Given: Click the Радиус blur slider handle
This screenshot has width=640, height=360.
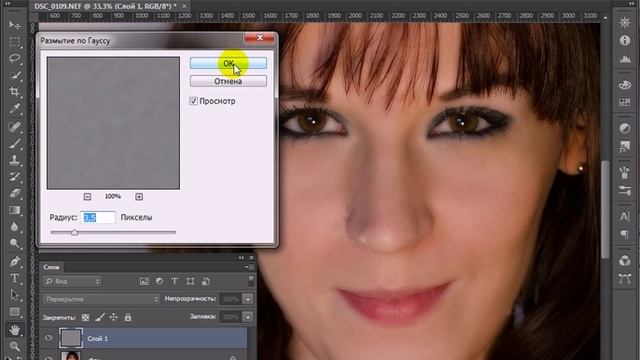Looking at the screenshot, I should [74, 232].
